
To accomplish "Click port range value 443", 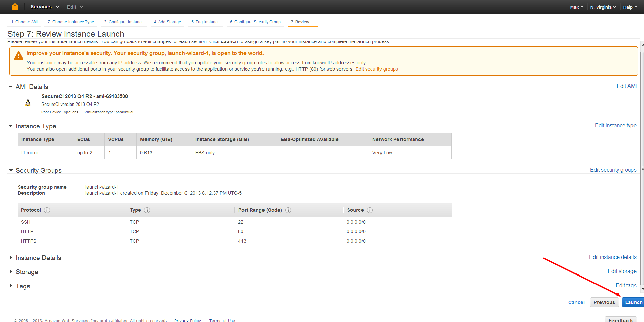I will tap(242, 241).
